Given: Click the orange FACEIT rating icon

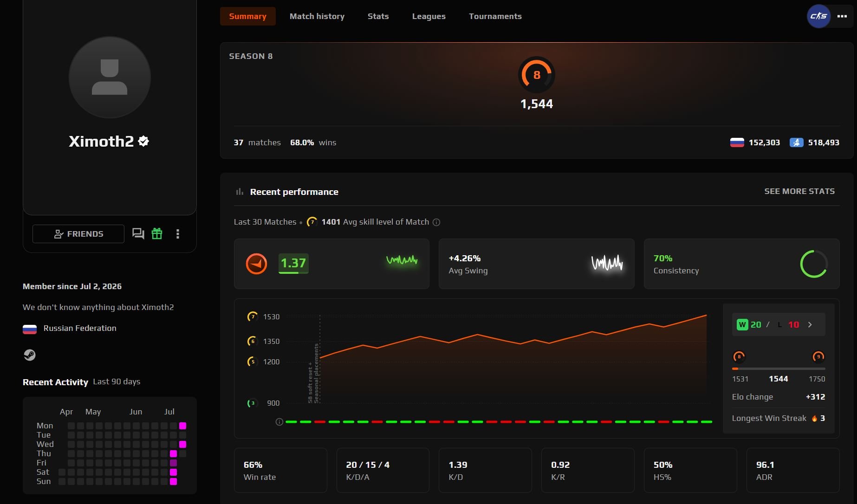Looking at the screenshot, I should [x=256, y=264].
